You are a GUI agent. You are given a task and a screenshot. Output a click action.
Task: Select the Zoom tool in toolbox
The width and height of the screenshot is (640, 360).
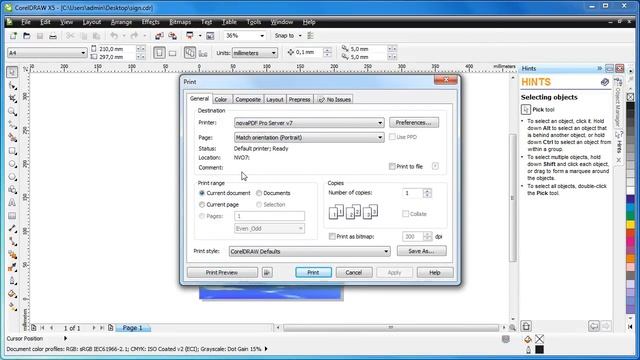[x=12, y=111]
